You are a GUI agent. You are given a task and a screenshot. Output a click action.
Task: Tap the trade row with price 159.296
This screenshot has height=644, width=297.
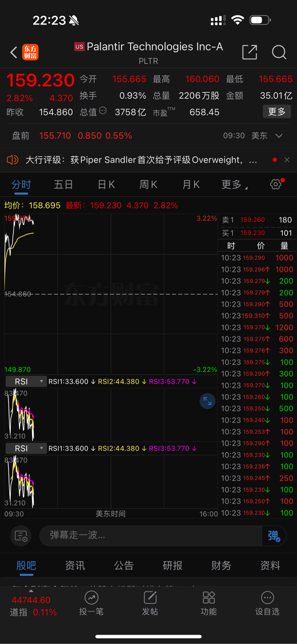[257, 269]
